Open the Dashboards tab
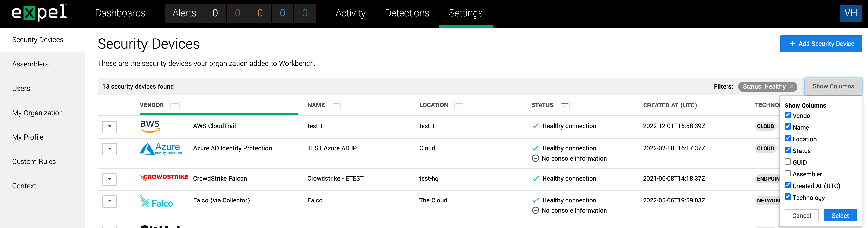Viewport: 868px width, 228px height. click(x=120, y=13)
